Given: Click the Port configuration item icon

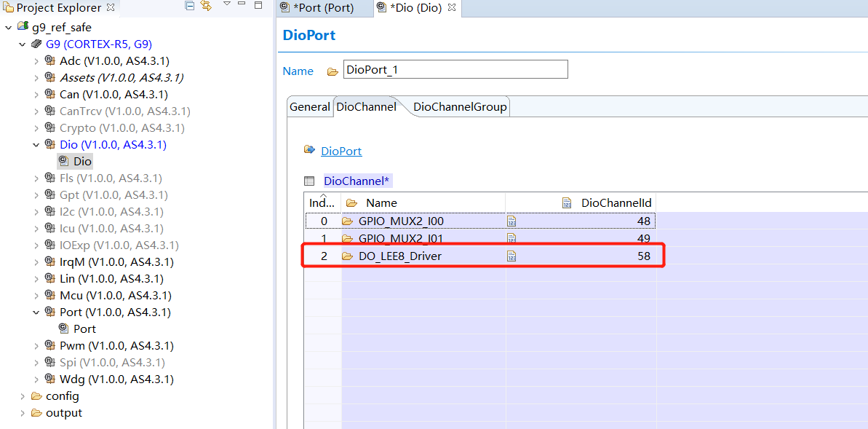Looking at the screenshot, I should (63, 328).
